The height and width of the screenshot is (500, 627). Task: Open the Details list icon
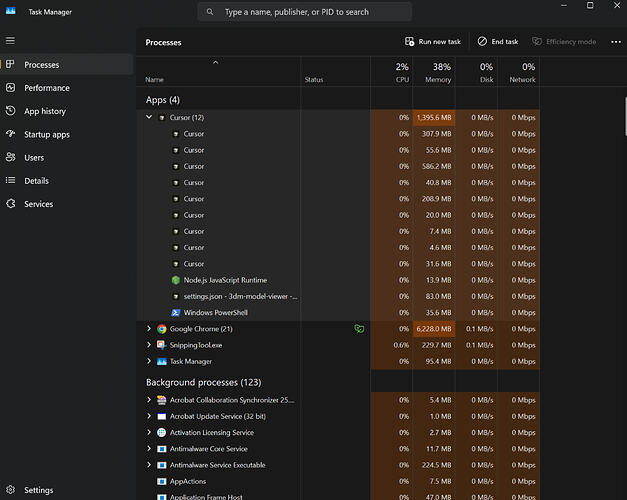click(x=10, y=180)
